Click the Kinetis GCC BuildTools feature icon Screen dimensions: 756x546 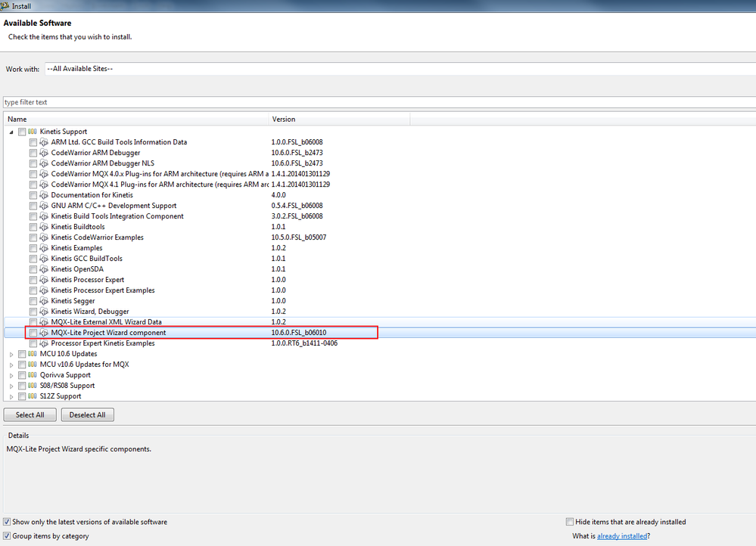[x=44, y=259]
